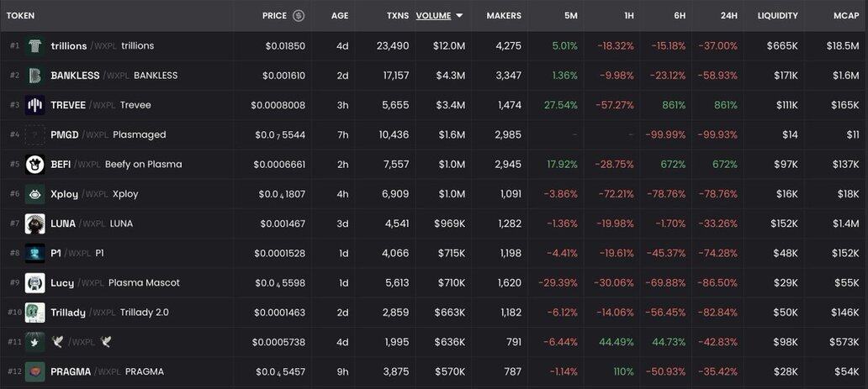Click BEFI market cap $137K
The height and width of the screenshot is (389, 868).
[846, 165]
